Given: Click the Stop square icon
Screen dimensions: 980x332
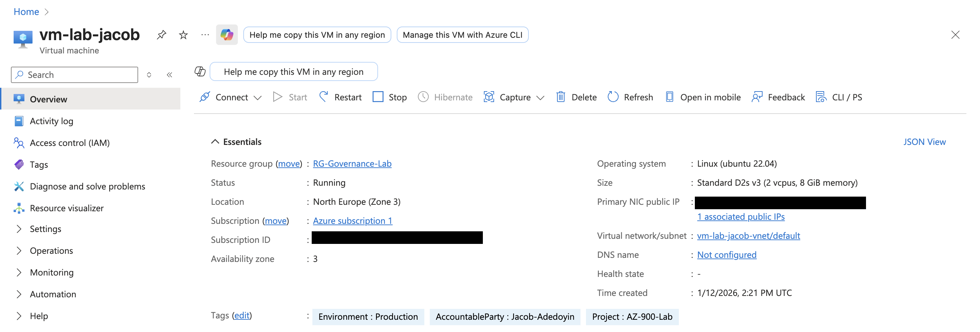Looking at the screenshot, I should pyautogui.click(x=378, y=97).
